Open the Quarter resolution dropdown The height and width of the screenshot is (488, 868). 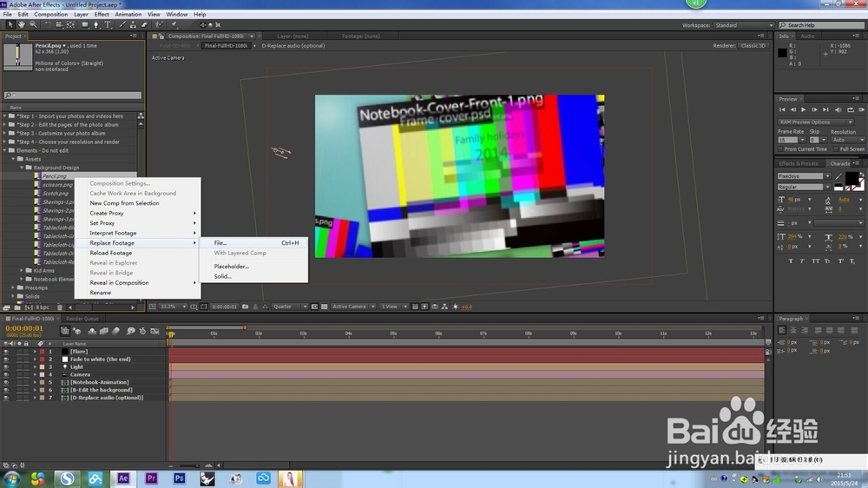pyautogui.click(x=290, y=307)
